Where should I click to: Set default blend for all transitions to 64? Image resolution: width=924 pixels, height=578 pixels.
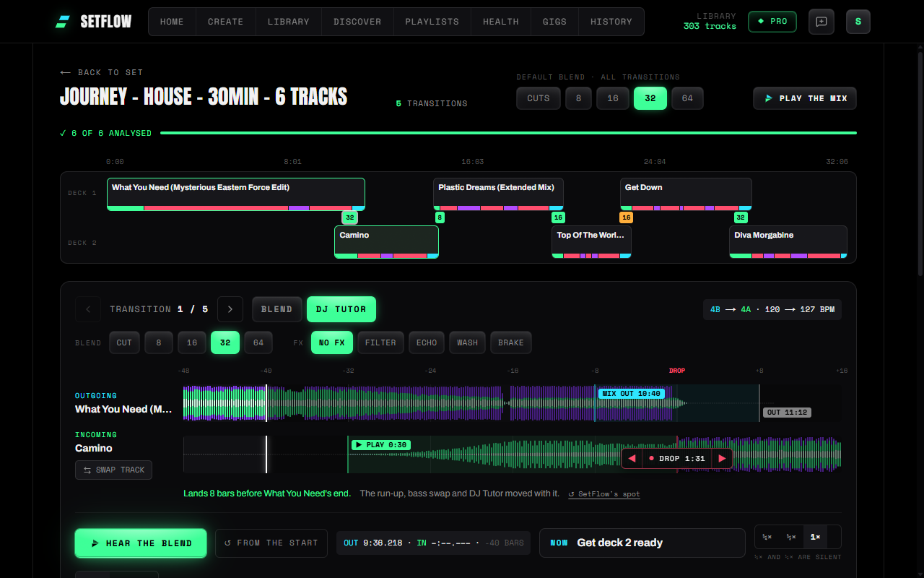click(x=687, y=98)
